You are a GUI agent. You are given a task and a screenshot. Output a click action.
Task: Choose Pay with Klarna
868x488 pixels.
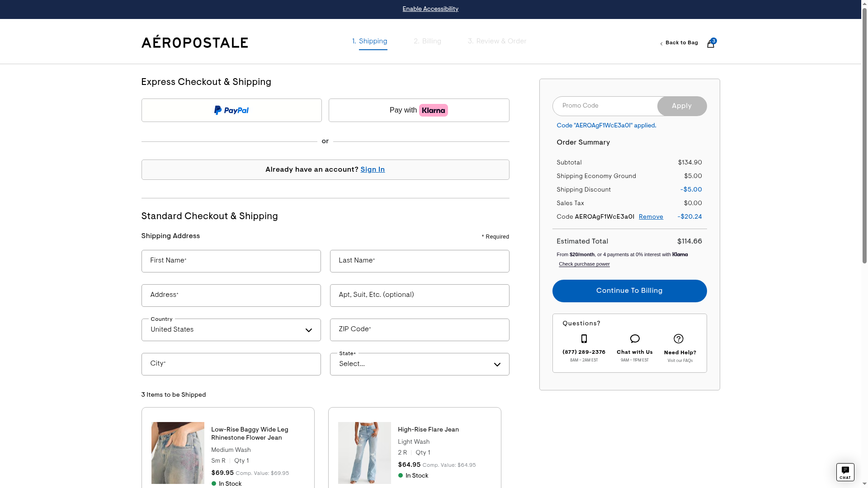click(419, 110)
